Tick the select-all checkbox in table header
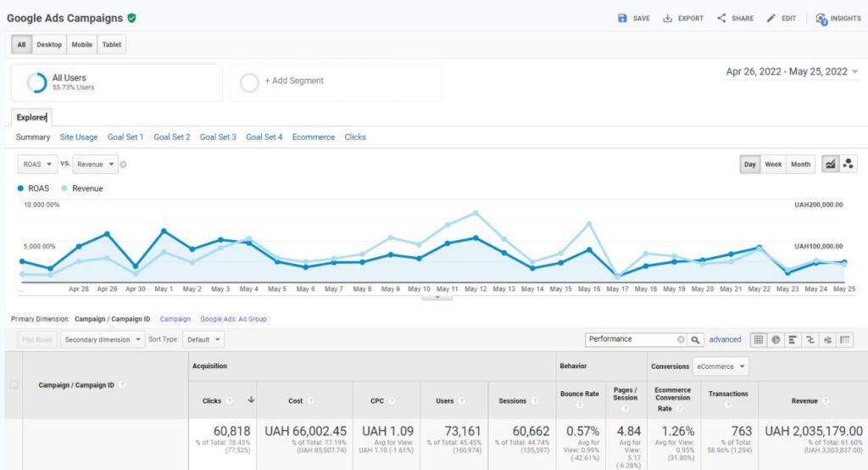This screenshot has width=868, height=470. (x=14, y=385)
